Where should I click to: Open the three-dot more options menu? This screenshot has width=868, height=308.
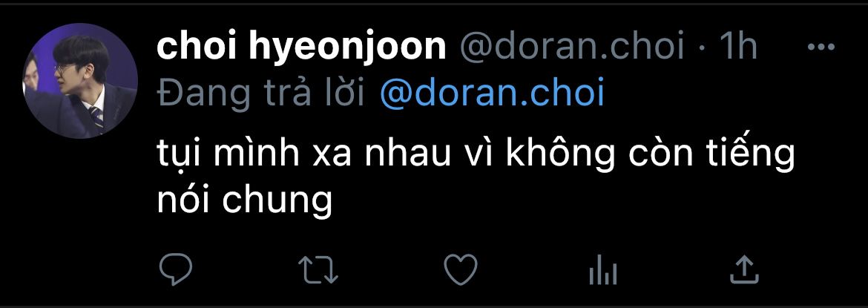pyautogui.click(x=821, y=47)
